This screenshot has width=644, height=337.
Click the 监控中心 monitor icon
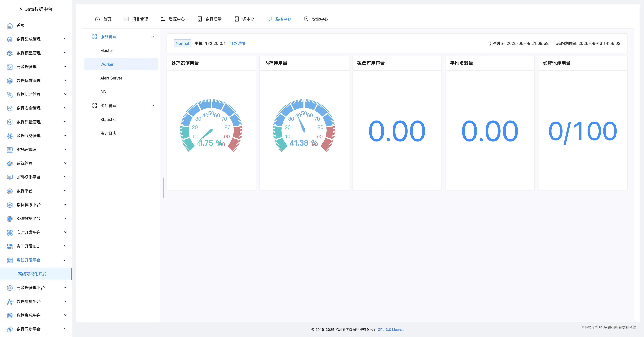tap(269, 19)
